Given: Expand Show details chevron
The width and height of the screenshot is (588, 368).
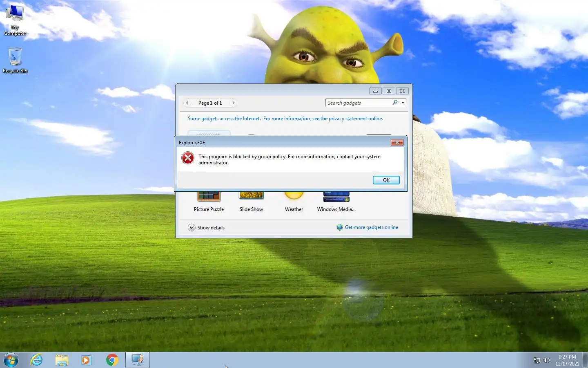Looking at the screenshot, I should point(192,228).
